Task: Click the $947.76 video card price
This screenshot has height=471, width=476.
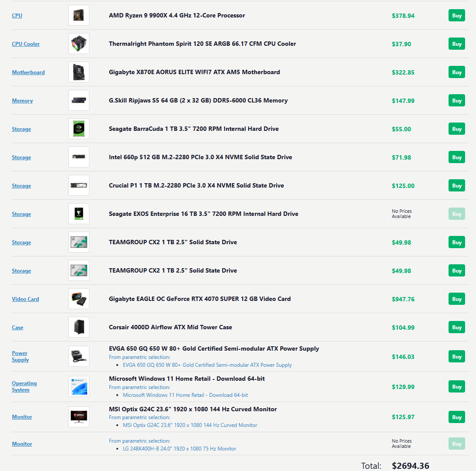Action: pos(403,299)
